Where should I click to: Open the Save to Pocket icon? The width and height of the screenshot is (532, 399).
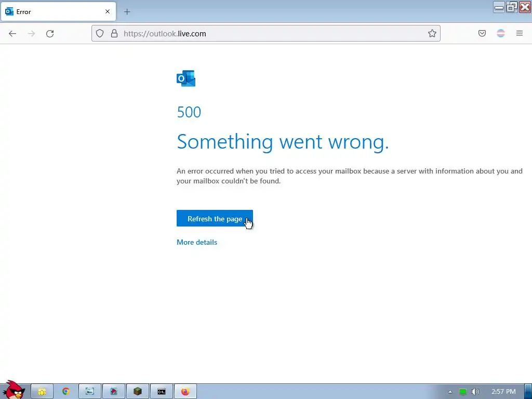[482, 33]
